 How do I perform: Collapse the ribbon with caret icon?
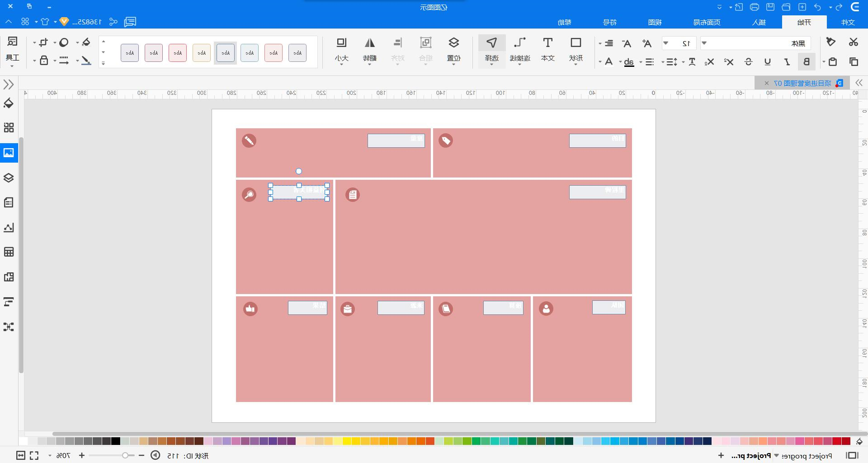(9, 22)
